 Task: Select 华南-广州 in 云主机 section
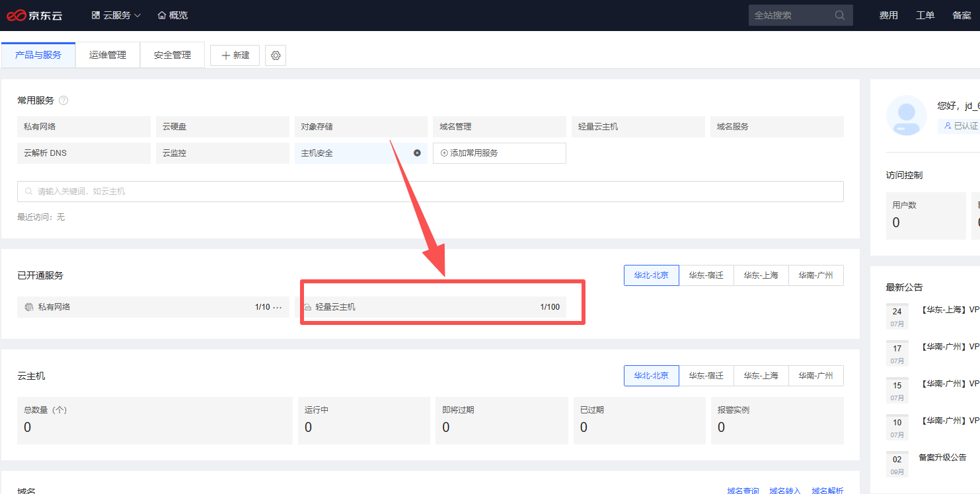coord(816,376)
